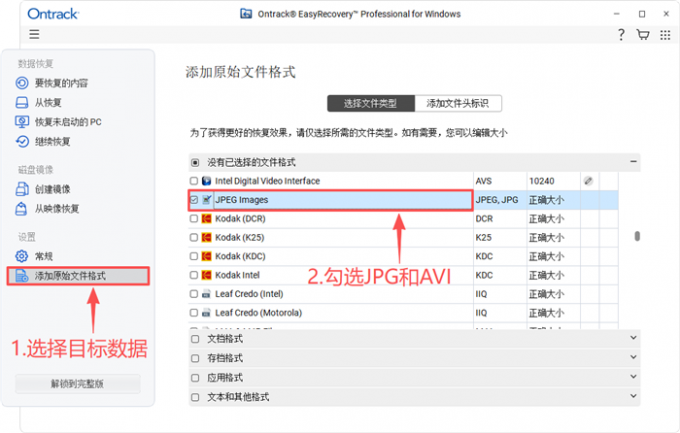Check the Kodak Intel checkbox

(x=194, y=275)
